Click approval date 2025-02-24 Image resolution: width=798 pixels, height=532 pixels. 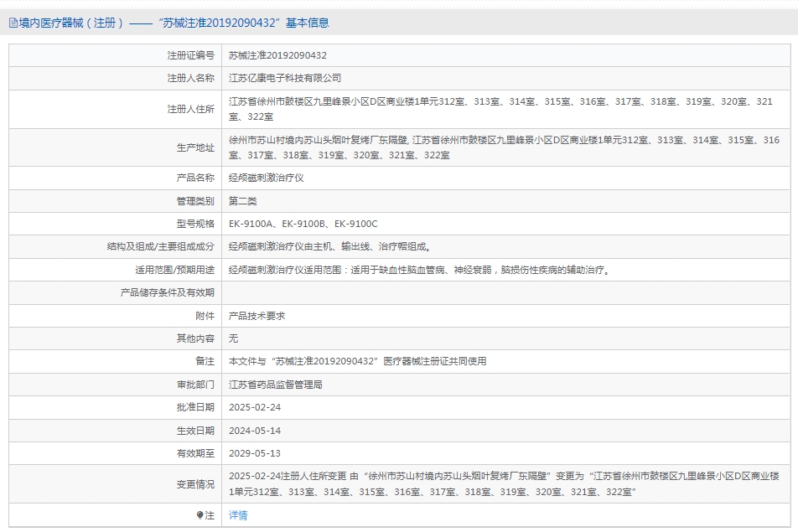click(255, 407)
